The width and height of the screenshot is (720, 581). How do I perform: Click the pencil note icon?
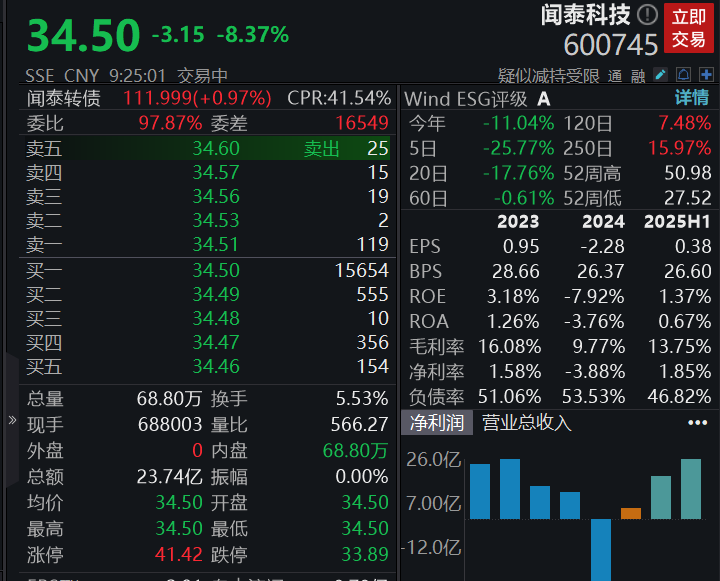661,75
